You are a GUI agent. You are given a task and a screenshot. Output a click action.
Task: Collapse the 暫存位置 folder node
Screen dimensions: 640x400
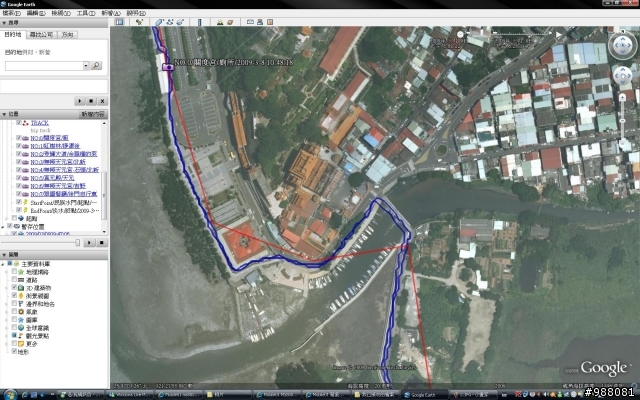[x=3, y=226]
